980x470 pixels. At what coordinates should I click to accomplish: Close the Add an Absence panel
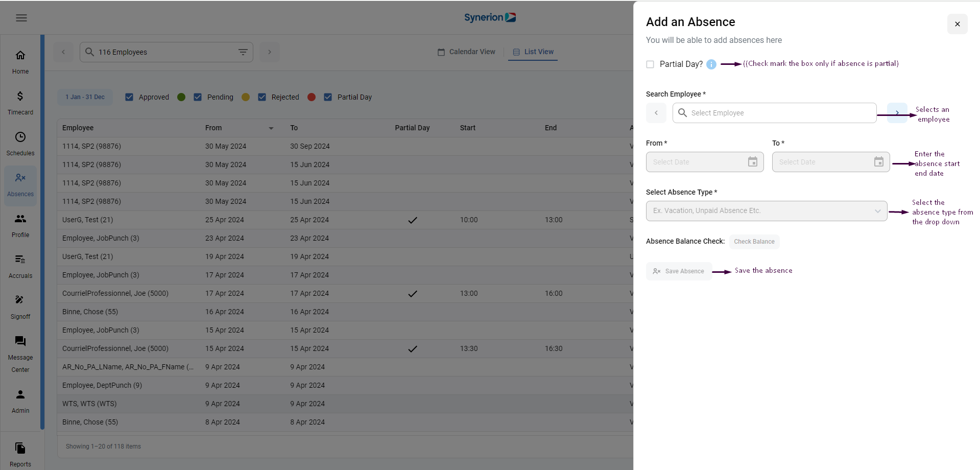(x=958, y=24)
